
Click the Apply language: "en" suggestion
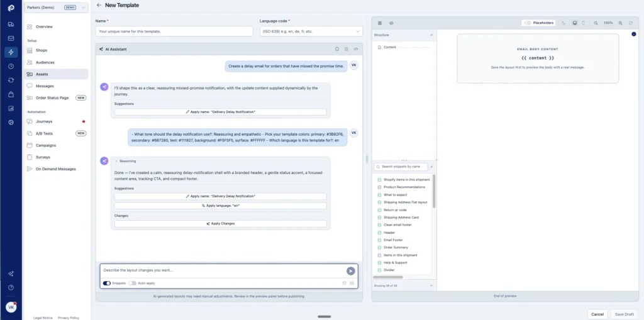221,206
